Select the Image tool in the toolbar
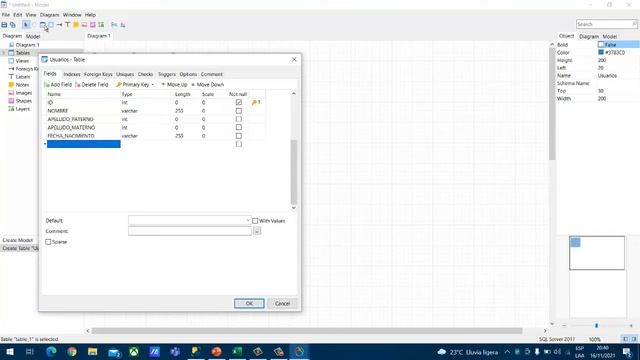 tap(84, 25)
